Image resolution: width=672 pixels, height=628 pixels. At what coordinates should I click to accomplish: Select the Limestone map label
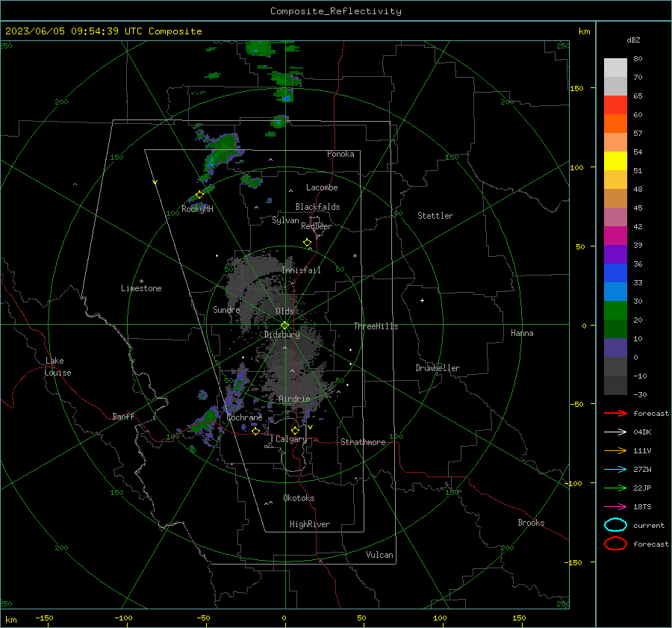(x=141, y=288)
